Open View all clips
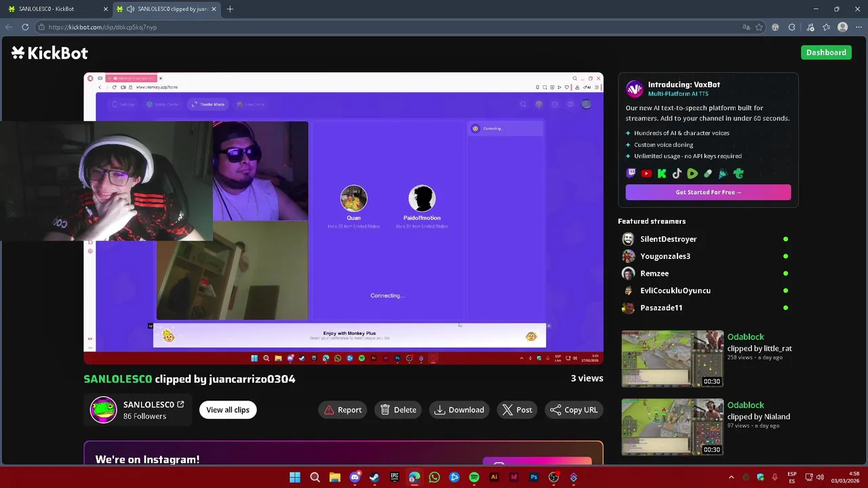The width and height of the screenshot is (868, 488). click(228, 409)
